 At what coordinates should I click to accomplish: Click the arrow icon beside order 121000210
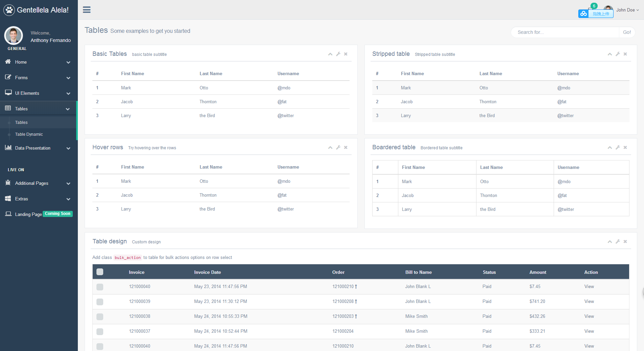(x=356, y=287)
